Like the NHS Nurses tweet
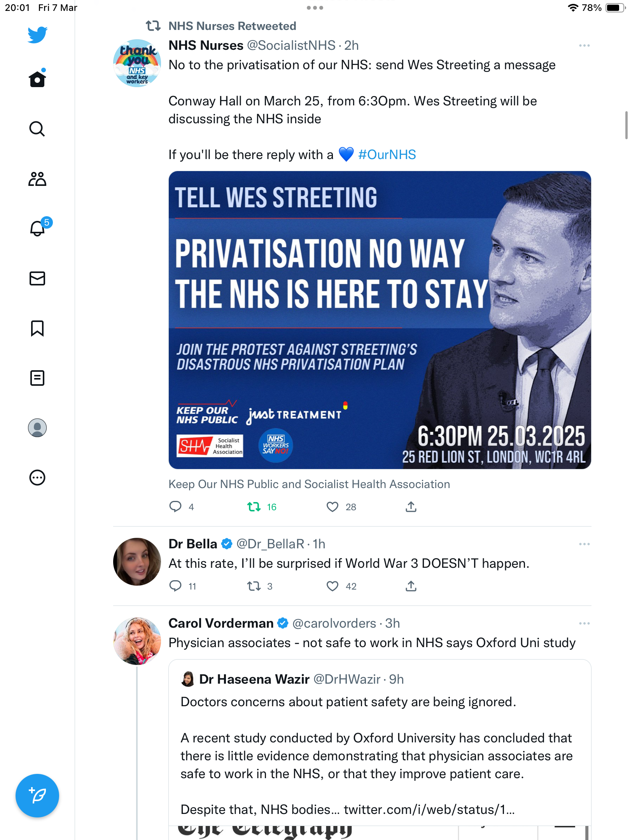This screenshot has width=630, height=840. coord(332,507)
